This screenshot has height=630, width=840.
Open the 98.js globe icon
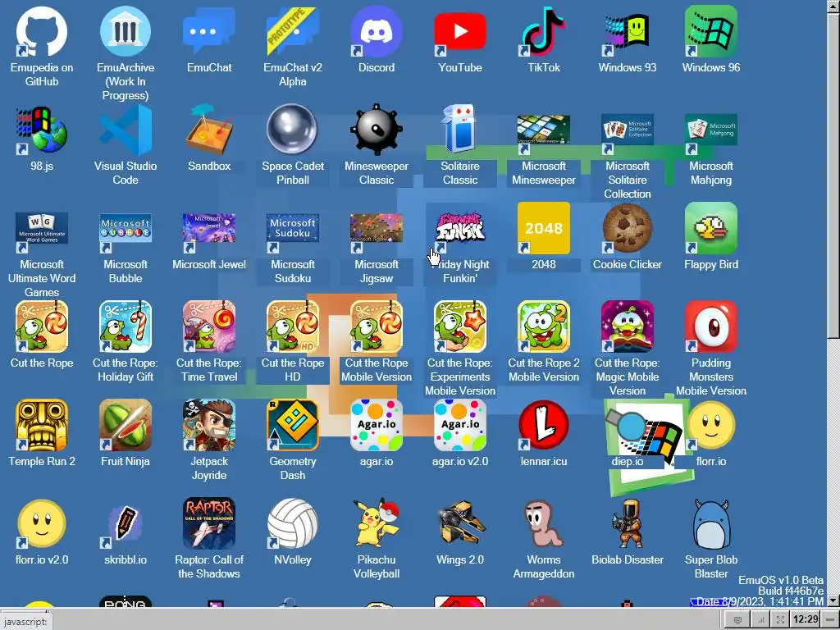42,130
